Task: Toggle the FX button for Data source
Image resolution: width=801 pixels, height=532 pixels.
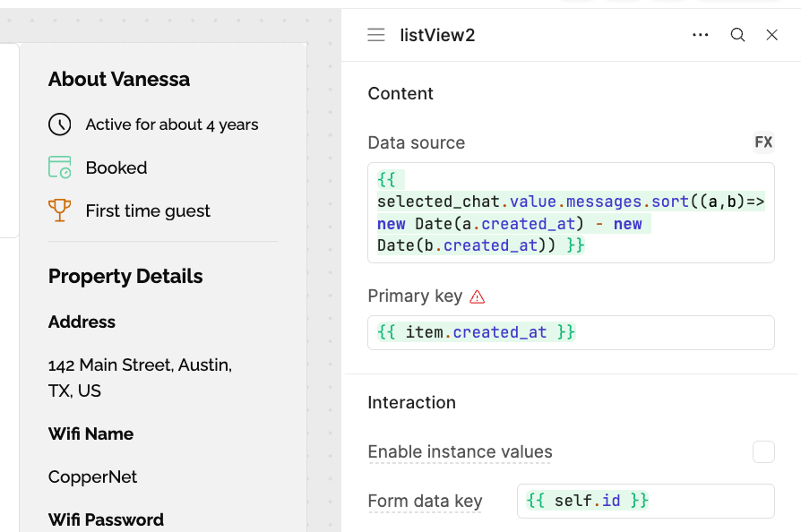Action: (763, 142)
